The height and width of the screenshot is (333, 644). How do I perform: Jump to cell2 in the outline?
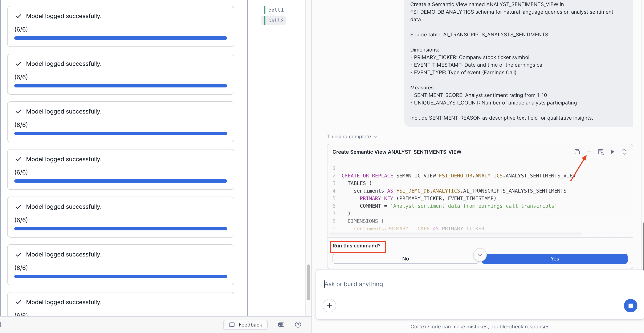[x=273, y=20]
